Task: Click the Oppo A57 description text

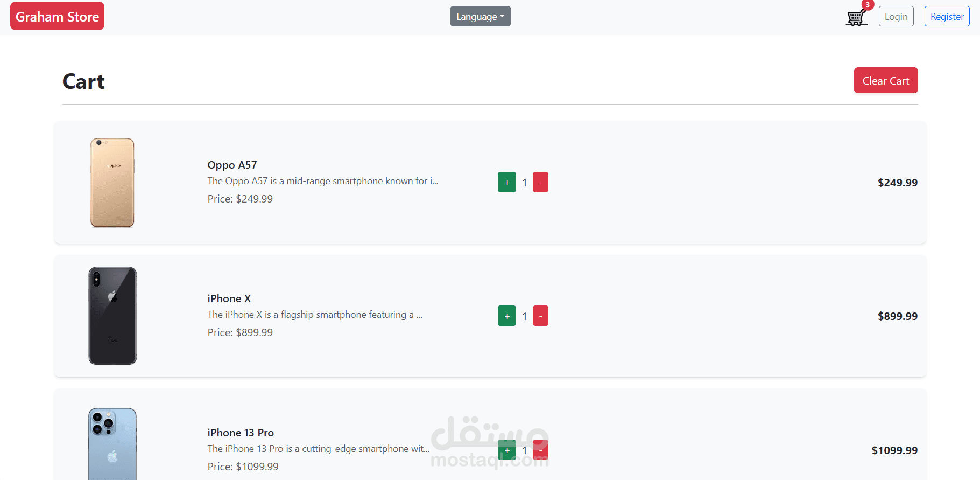Action: point(323,181)
